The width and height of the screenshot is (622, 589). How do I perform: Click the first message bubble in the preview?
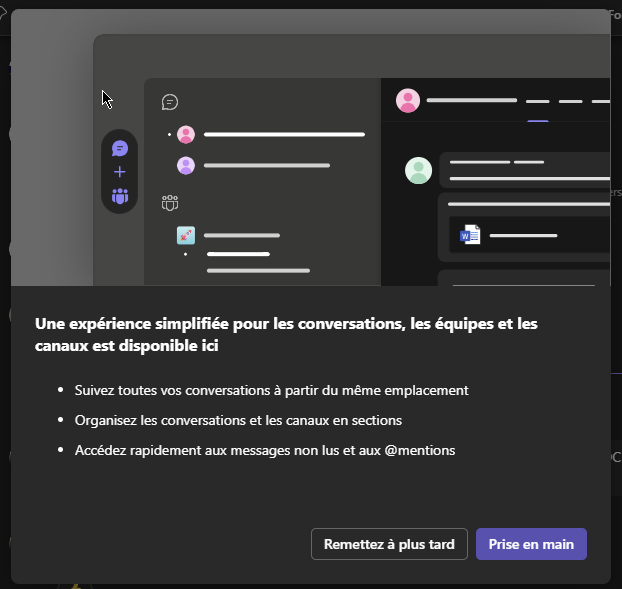click(524, 169)
